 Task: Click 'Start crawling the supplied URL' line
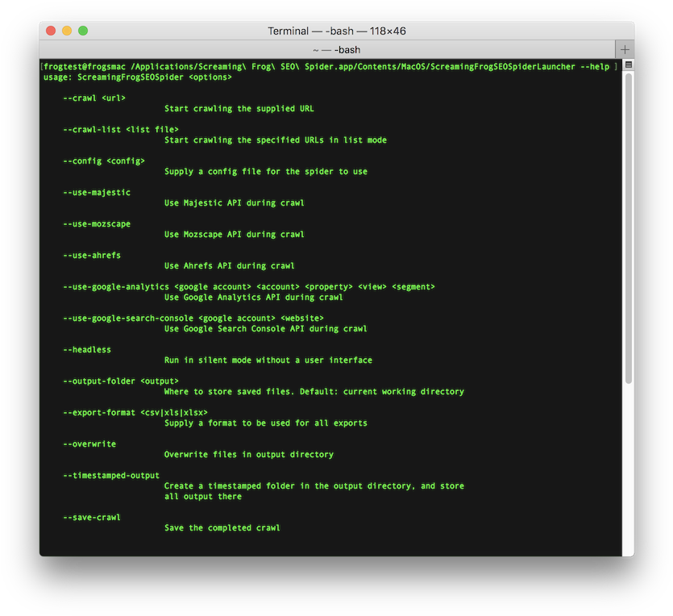coord(239,109)
